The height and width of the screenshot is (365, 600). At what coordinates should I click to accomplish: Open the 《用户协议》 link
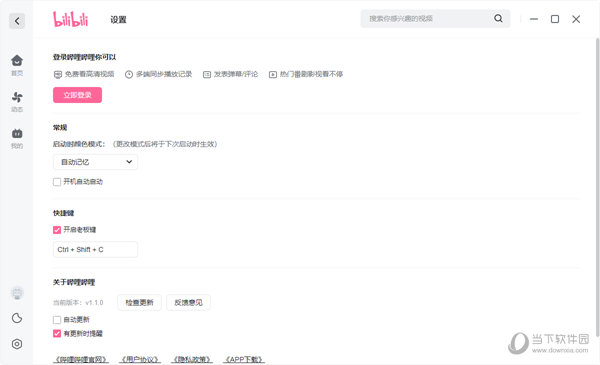[140, 360]
